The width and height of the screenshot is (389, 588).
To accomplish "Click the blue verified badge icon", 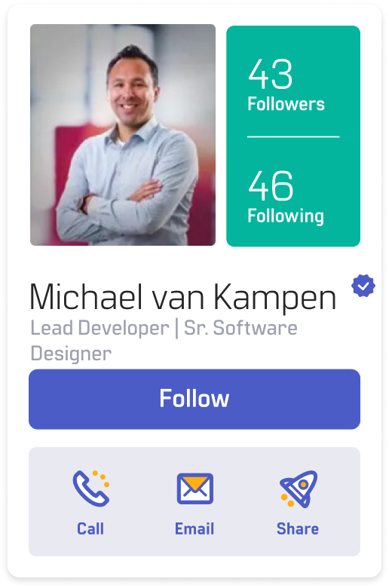I will tap(363, 286).
